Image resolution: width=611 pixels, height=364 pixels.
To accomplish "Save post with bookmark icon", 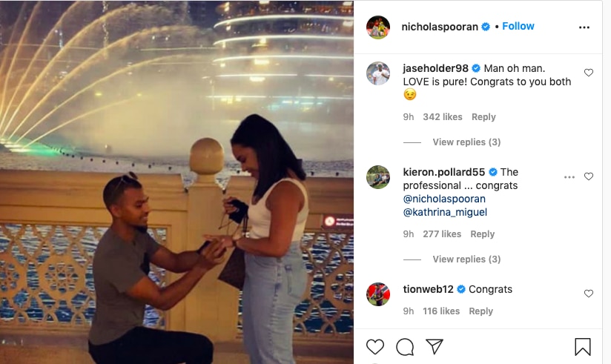I will point(583,347).
